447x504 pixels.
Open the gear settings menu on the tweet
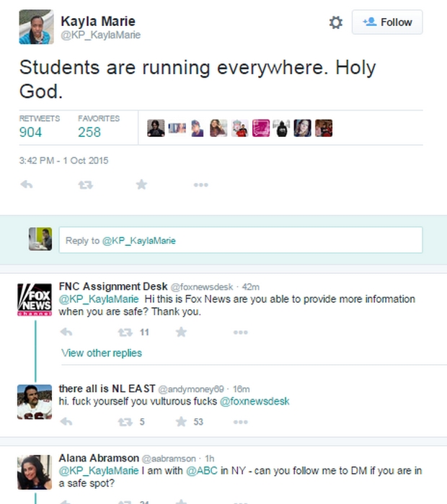point(335,23)
